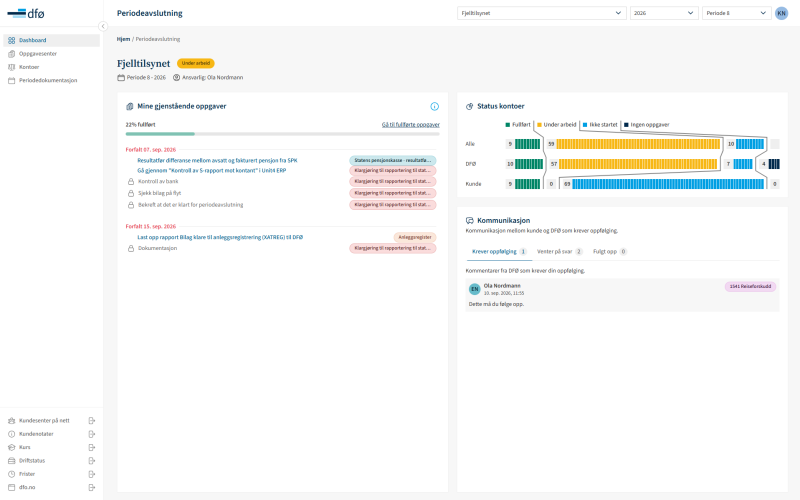Open task Resultatfør differanse mellom avsatt og fakturert pensjon
800x500 pixels.
click(217, 160)
